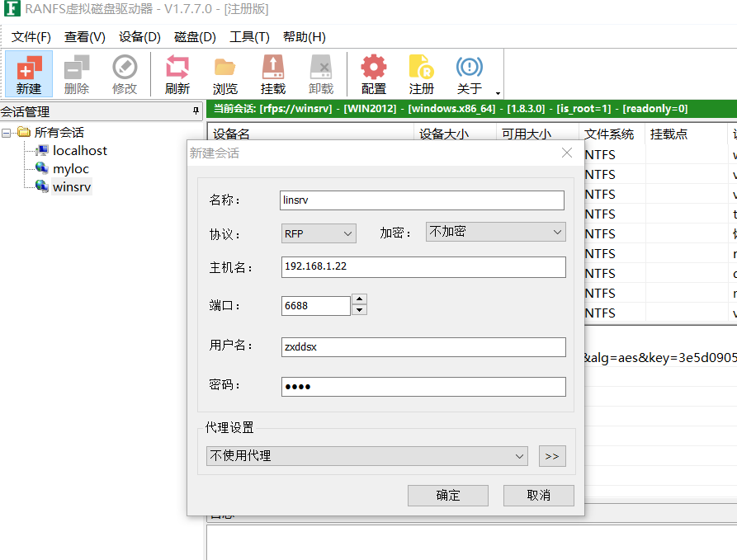737x560 pixels.
Task: Select the 新建 (New) toolbar icon
Action: point(27,73)
